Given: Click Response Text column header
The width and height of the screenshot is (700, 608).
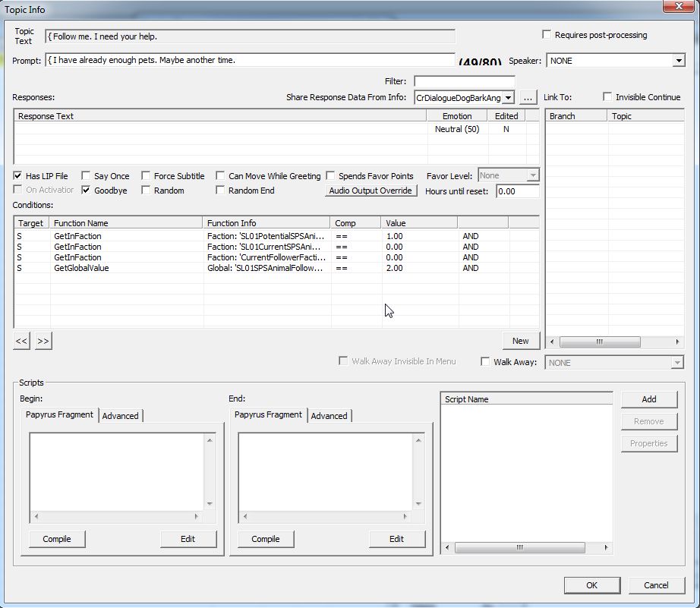Looking at the screenshot, I should (x=220, y=116).
